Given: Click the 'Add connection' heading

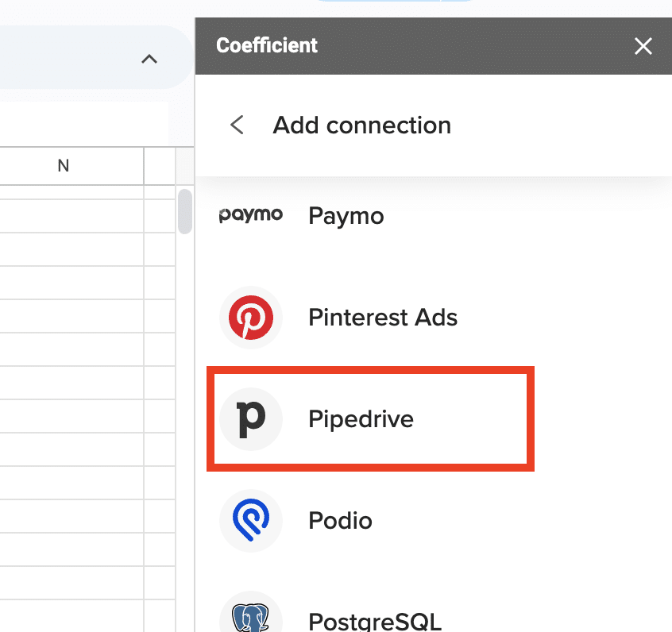Looking at the screenshot, I should 361,125.
